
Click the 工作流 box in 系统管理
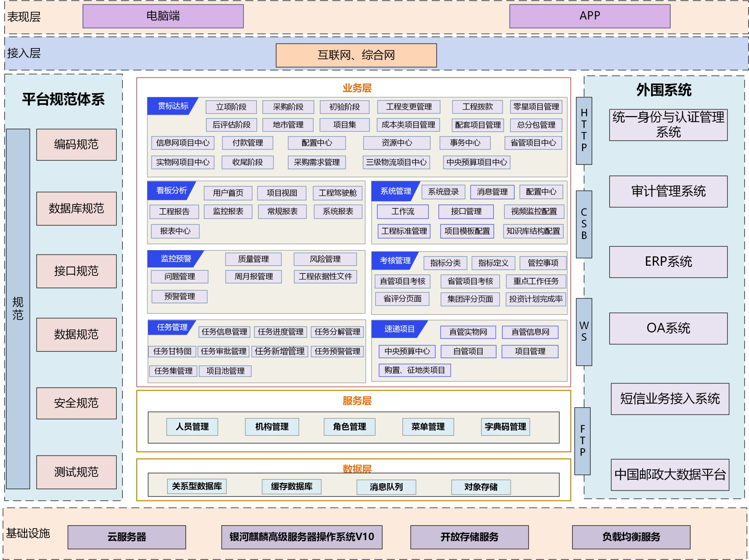(x=402, y=212)
